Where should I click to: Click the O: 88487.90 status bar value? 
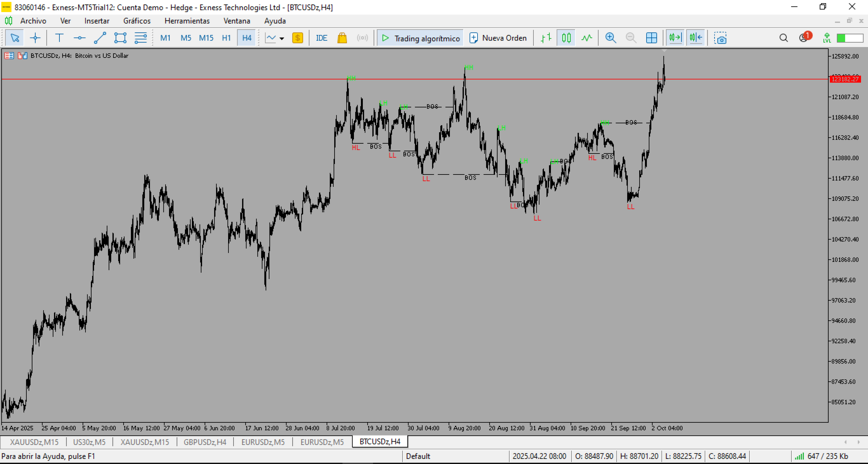[x=594, y=456]
